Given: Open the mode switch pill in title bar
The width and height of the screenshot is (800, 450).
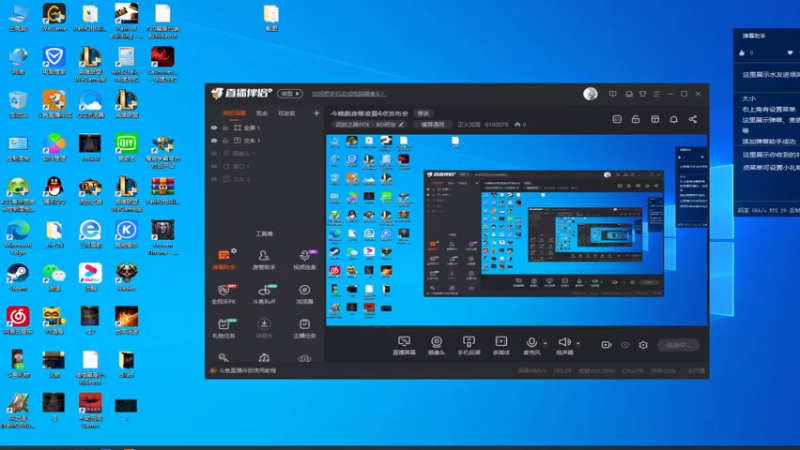Looking at the screenshot, I should coord(290,94).
